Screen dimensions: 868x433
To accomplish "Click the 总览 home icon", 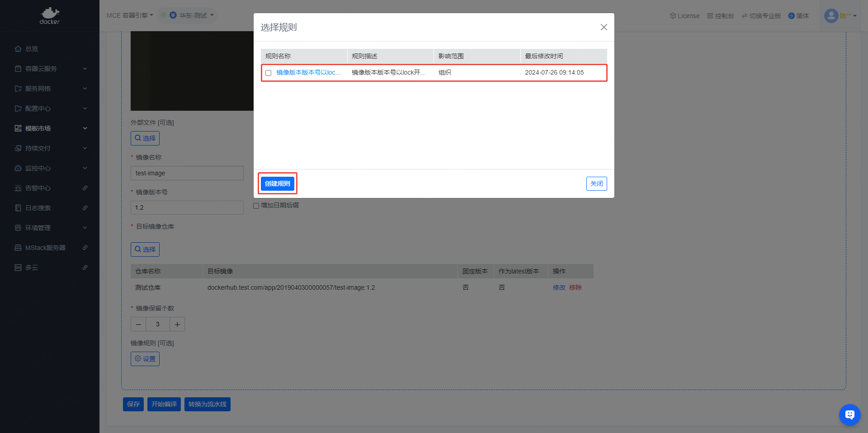I will click(x=18, y=49).
